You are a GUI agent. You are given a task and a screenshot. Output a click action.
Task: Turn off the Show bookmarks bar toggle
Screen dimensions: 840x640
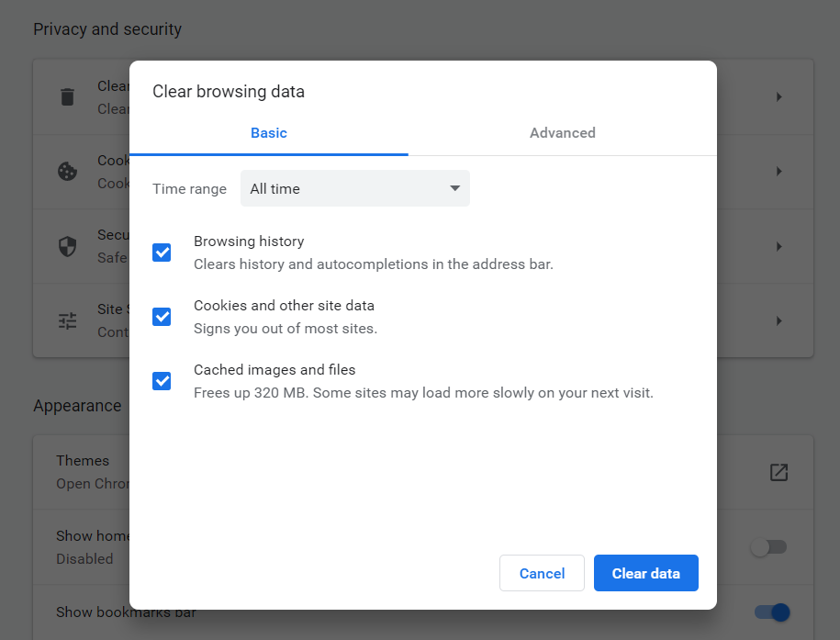771,612
